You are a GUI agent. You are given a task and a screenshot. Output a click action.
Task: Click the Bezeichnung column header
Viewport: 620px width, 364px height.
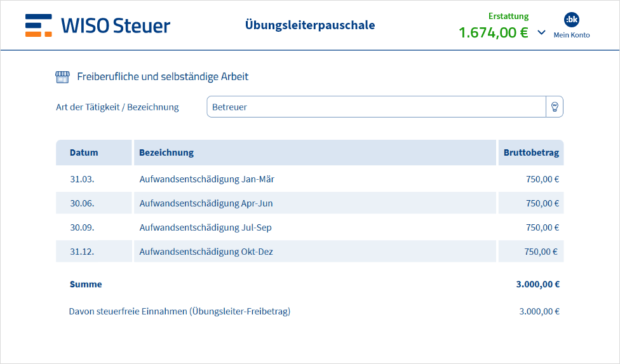(x=166, y=152)
